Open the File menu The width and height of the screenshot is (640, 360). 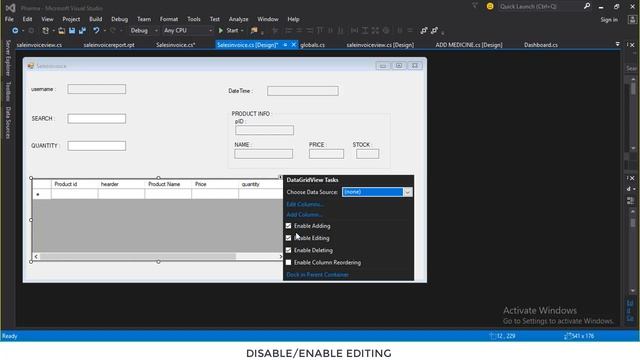pos(9,19)
